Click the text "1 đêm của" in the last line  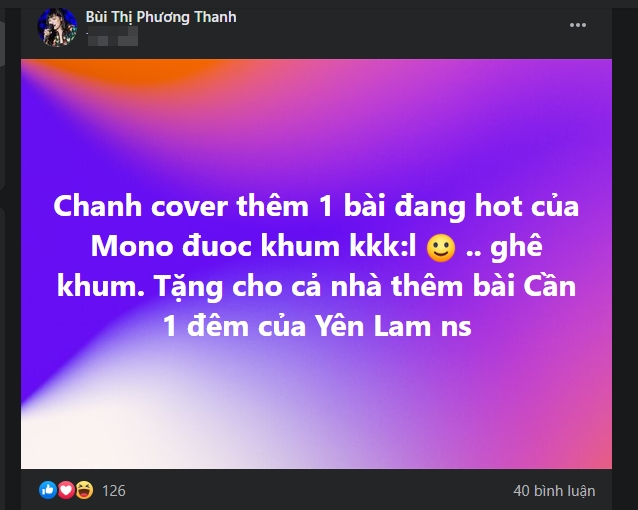[234, 327]
